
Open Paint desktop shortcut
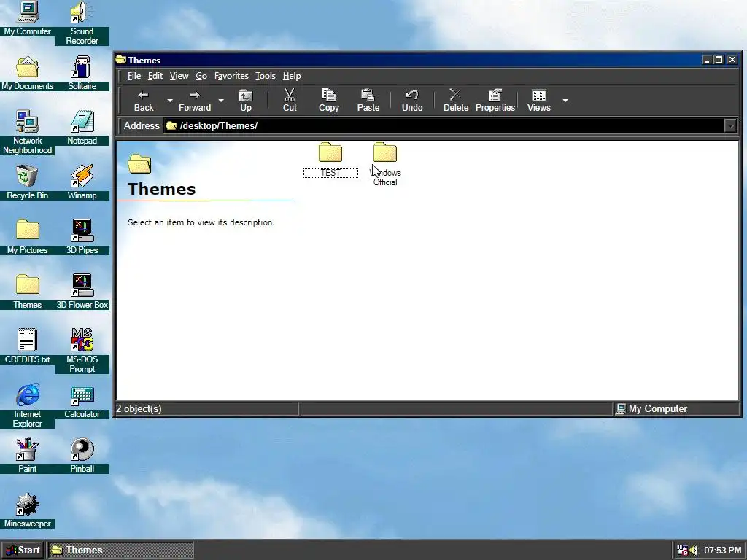(27, 456)
